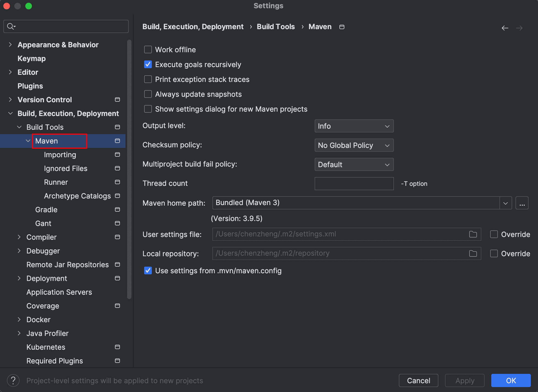Image resolution: width=538 pixels, height=392 pixels.
Task: Click project-level icon beside Gant
Action: (x=117, y=223)
